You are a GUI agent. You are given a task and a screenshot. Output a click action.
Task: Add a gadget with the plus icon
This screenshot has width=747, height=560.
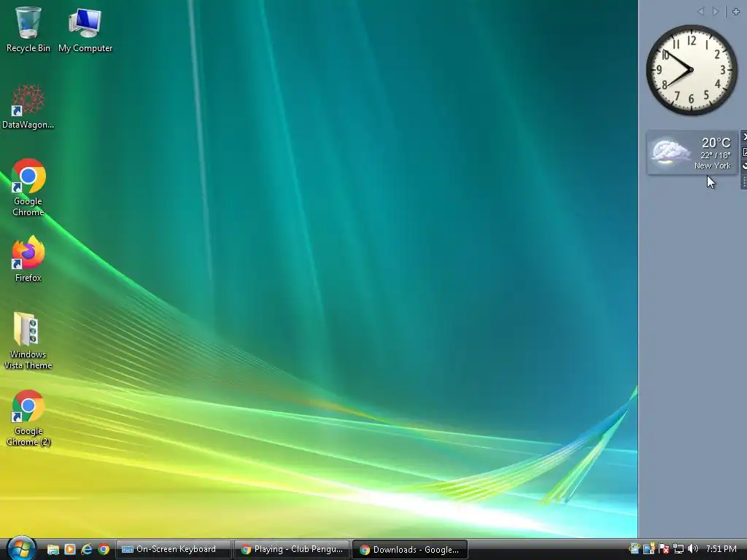(736, 12)
